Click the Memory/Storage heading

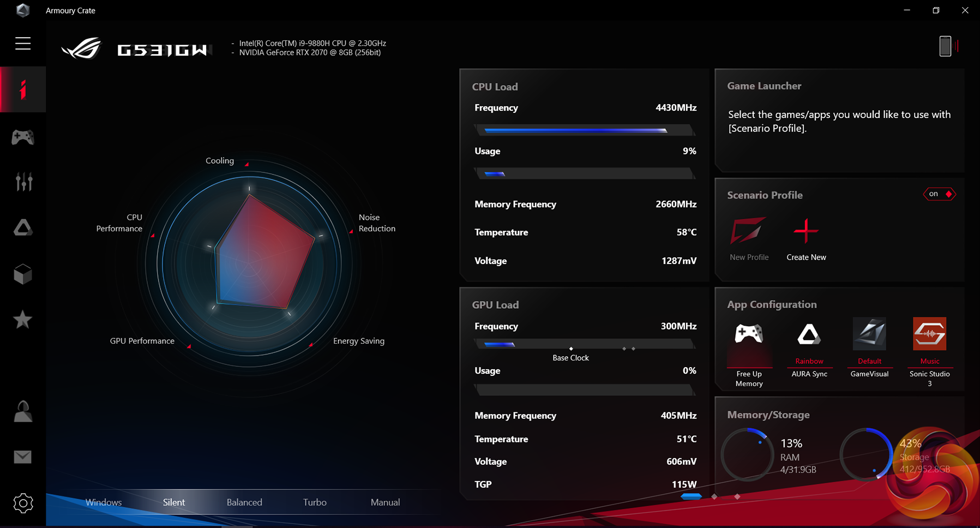(768, 415)
